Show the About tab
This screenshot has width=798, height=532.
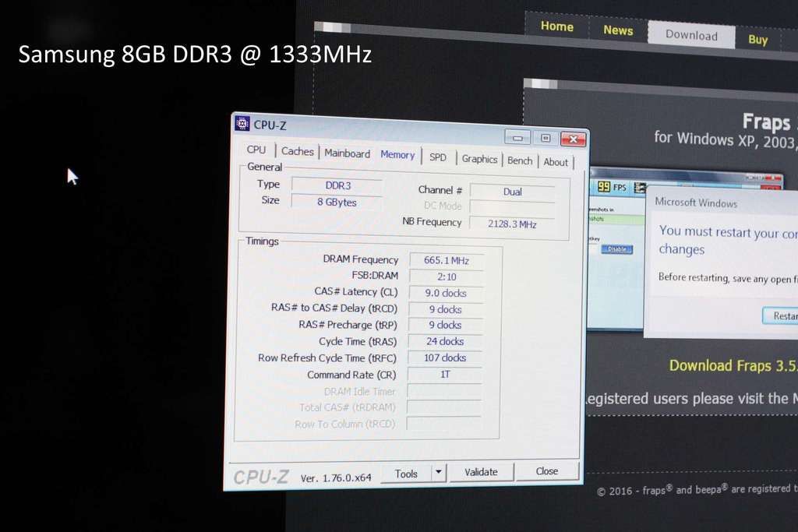click(x=556, y=162)
